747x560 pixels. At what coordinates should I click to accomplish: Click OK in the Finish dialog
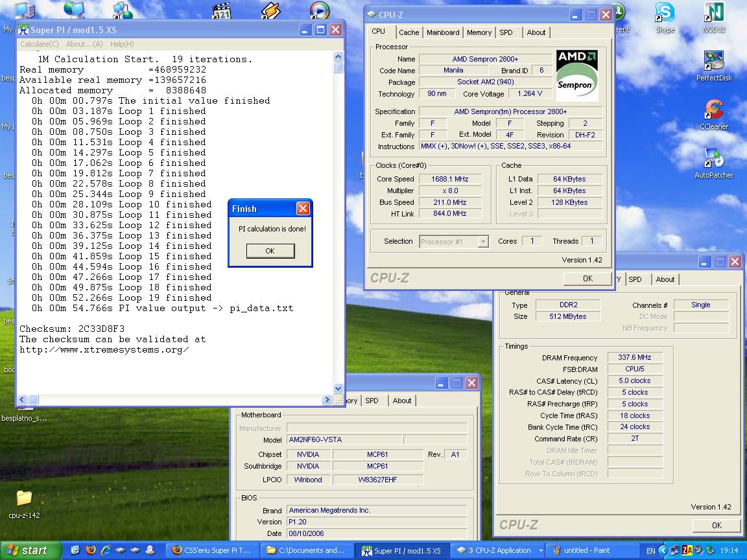point(270,251)
